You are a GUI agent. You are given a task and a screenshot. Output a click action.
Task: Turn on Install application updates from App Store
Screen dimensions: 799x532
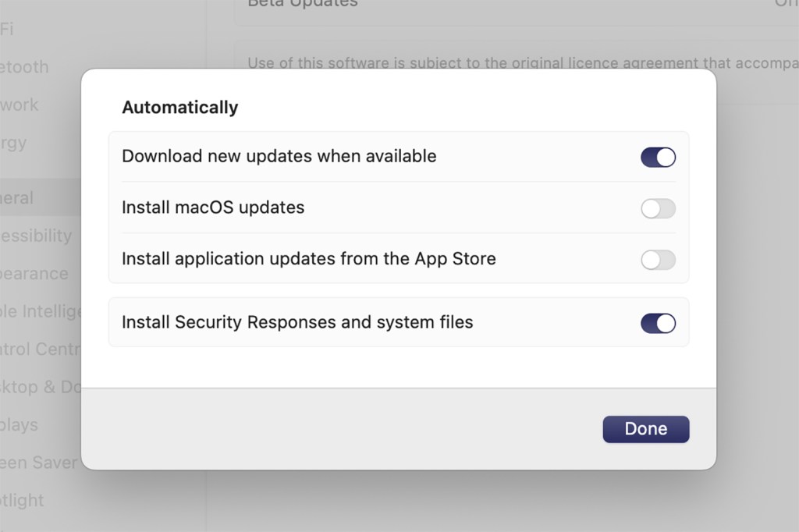(x=658, y=260)
